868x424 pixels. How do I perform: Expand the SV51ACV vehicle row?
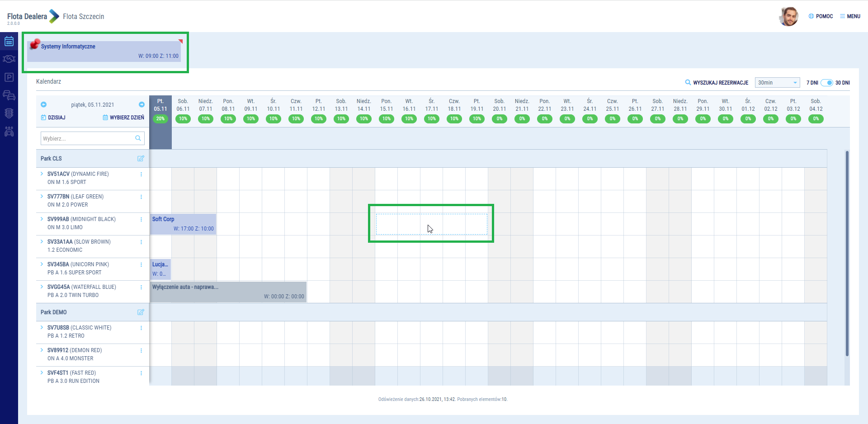coord(42,174)
